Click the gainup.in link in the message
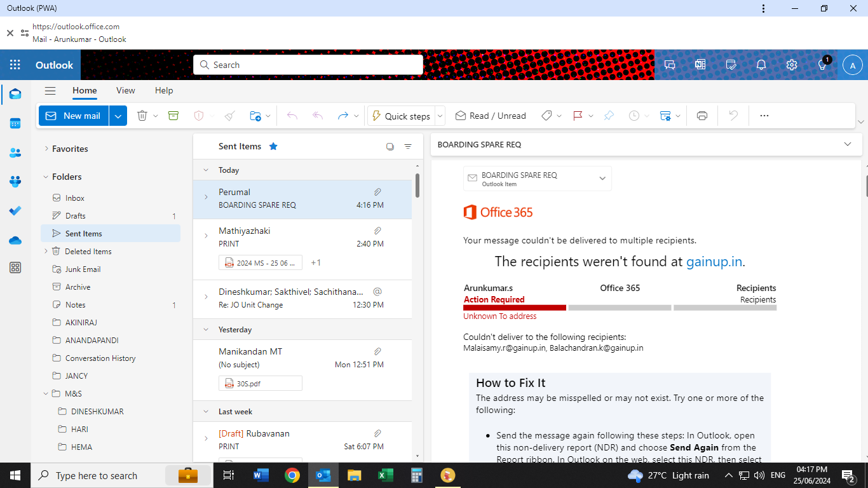Image resolution: width=868 pixels, height=488 pixels. click(x=714, y=262)
